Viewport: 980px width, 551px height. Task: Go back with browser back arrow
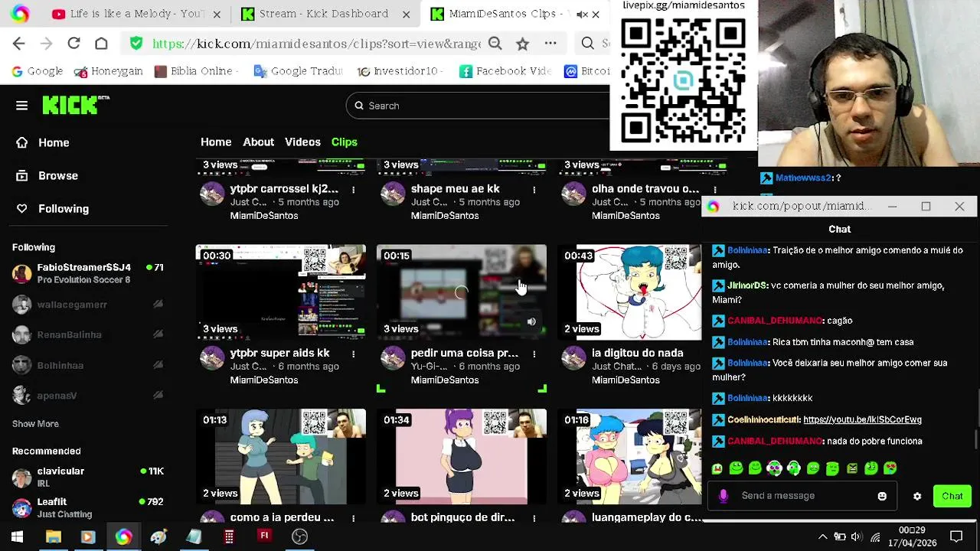tap(19, 44)
